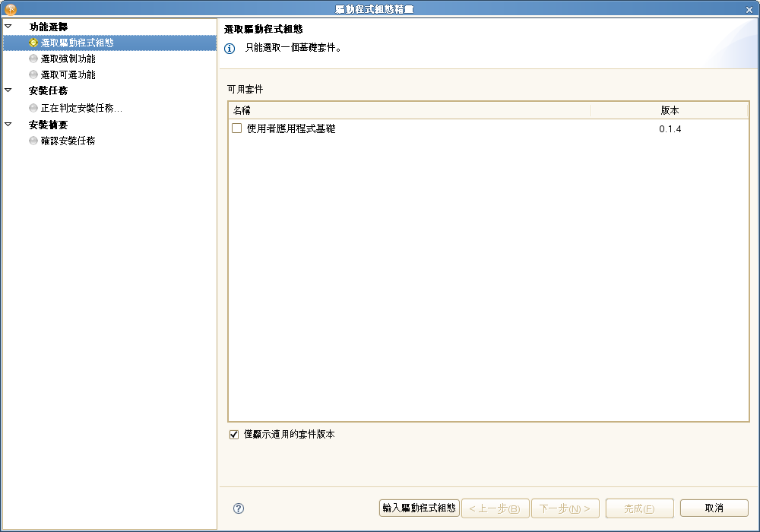Select 選取驅動程式組態 step in sidebar
Viewport: 760px width, 532px height.
pyautogui.click(x=109, y=43)
